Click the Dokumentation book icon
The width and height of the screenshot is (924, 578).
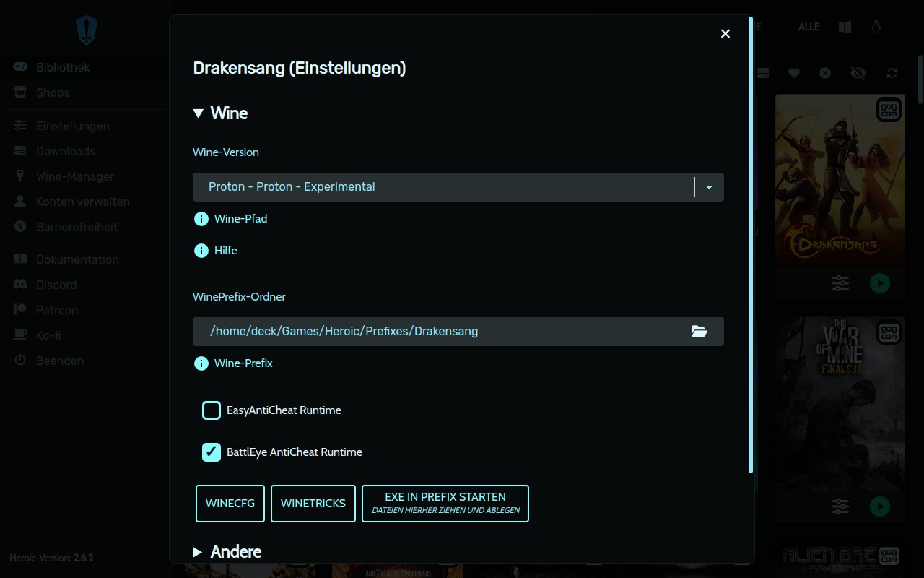(21, 259)
